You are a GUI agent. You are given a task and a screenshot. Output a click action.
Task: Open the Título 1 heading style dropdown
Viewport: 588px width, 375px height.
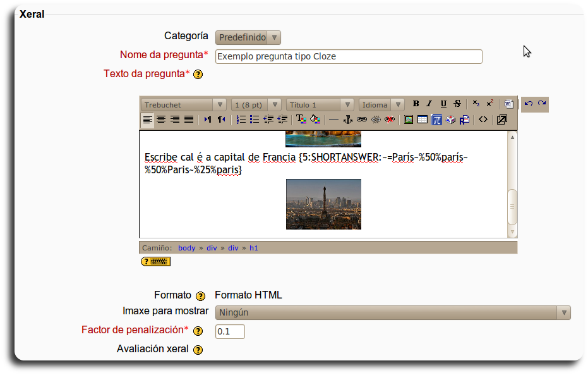[x=320, y=105]
